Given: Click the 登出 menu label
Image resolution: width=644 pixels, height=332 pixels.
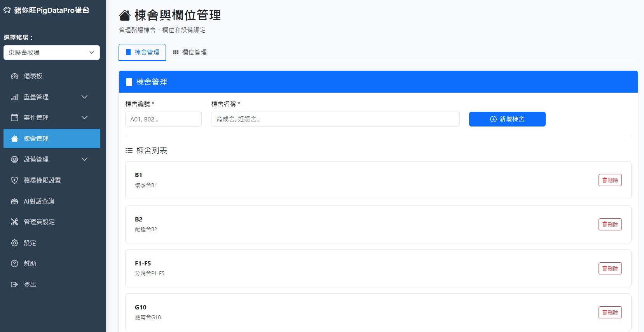Looking at the screenshot, I should pos(30,285).
